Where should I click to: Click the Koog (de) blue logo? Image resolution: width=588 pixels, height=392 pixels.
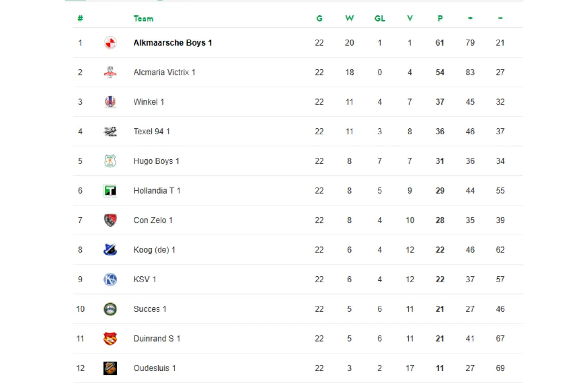click(x=110, y=250)
